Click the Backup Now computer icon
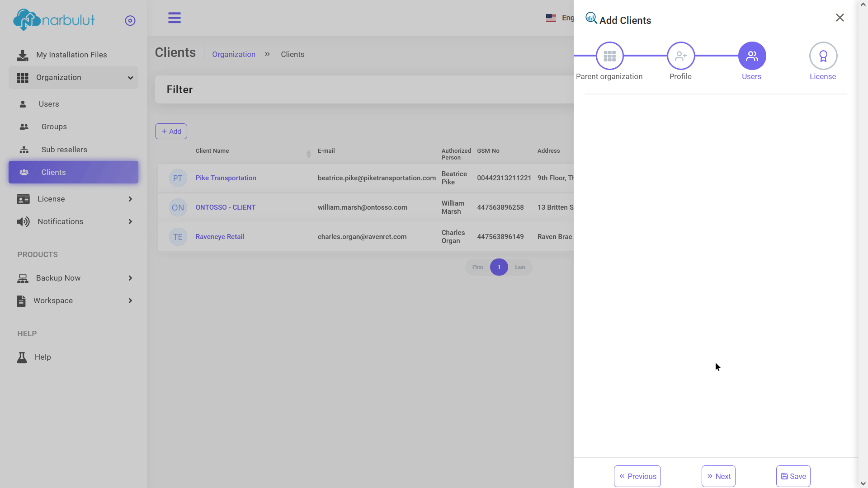Image resolution: width=868 pixels, height=488 pixels. pos(23,278)
